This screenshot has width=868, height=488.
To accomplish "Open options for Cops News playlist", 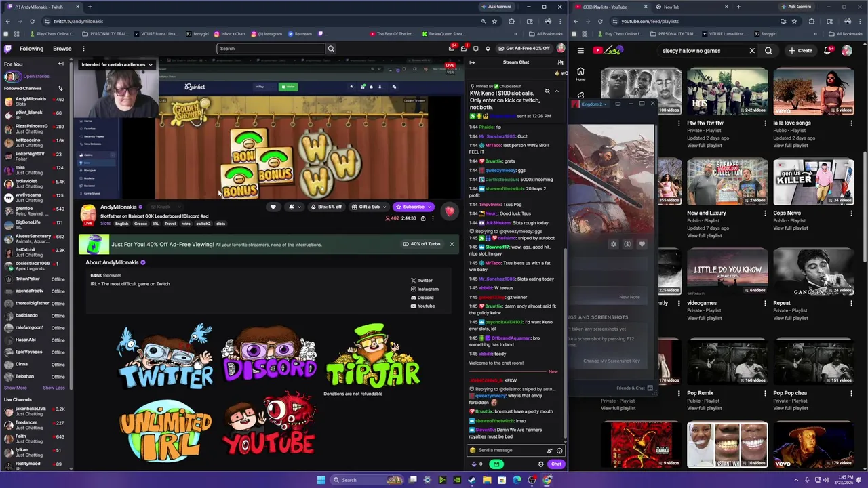I will (x=851, y=213).
